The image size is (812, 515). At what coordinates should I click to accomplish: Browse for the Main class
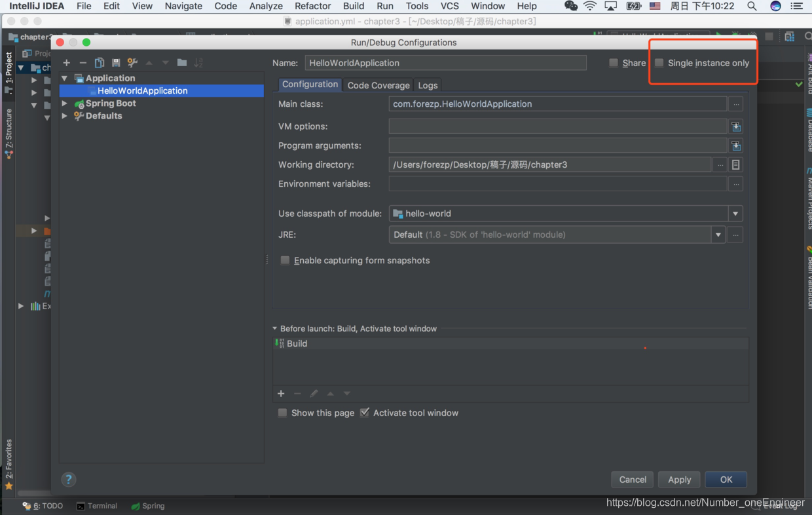click(736, 104)
